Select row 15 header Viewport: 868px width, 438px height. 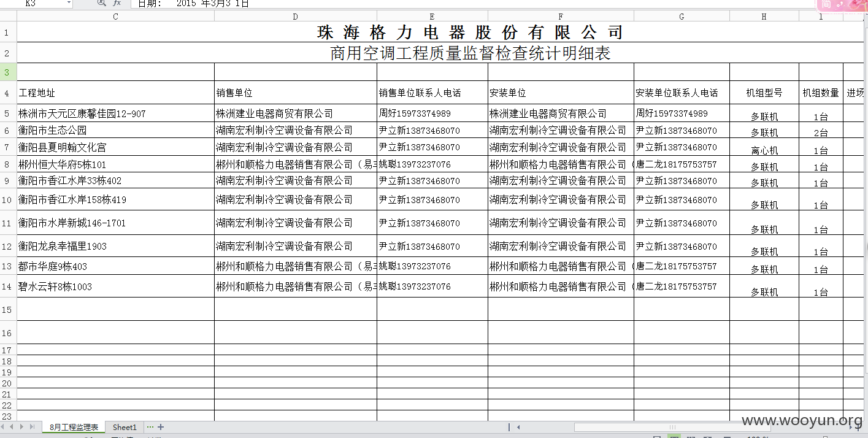tap(8, 310)
